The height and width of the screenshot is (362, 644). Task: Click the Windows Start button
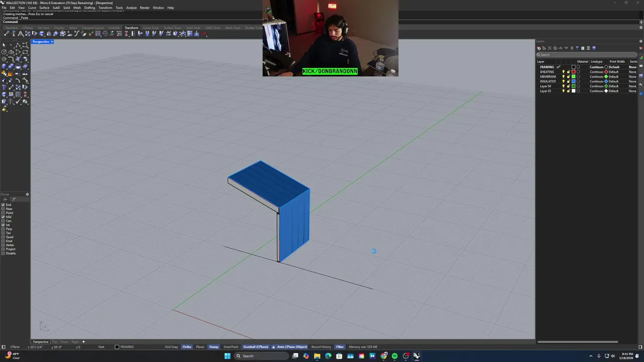227,356
